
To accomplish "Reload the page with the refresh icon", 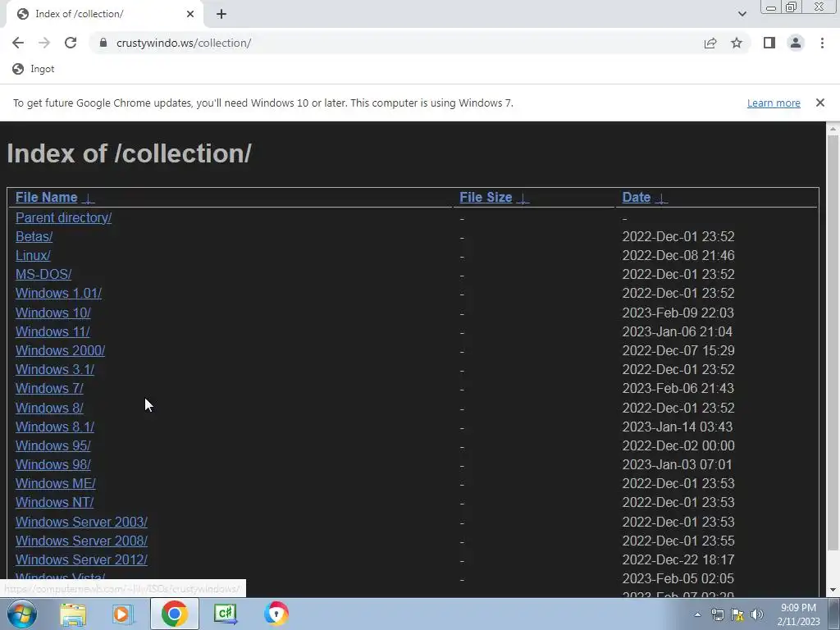I will pos(71,43).
